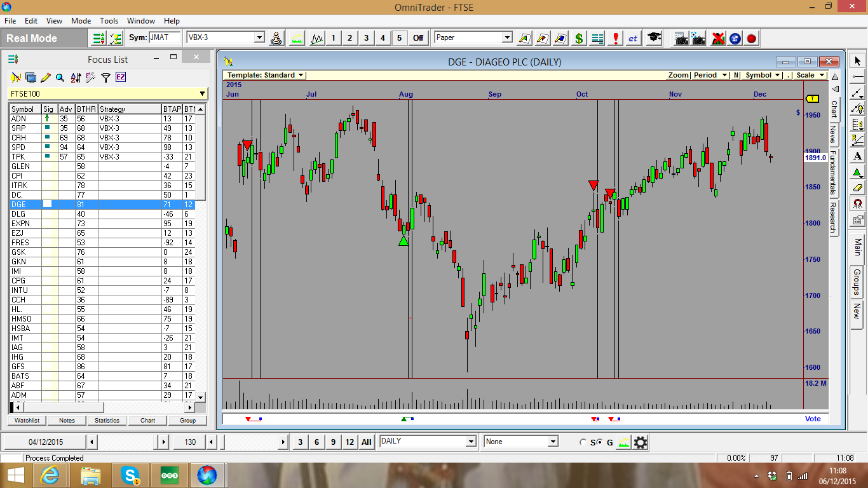This screenshot has width=868, height=488.
Task: Toggle the N button in chart header
Action: 736,75
